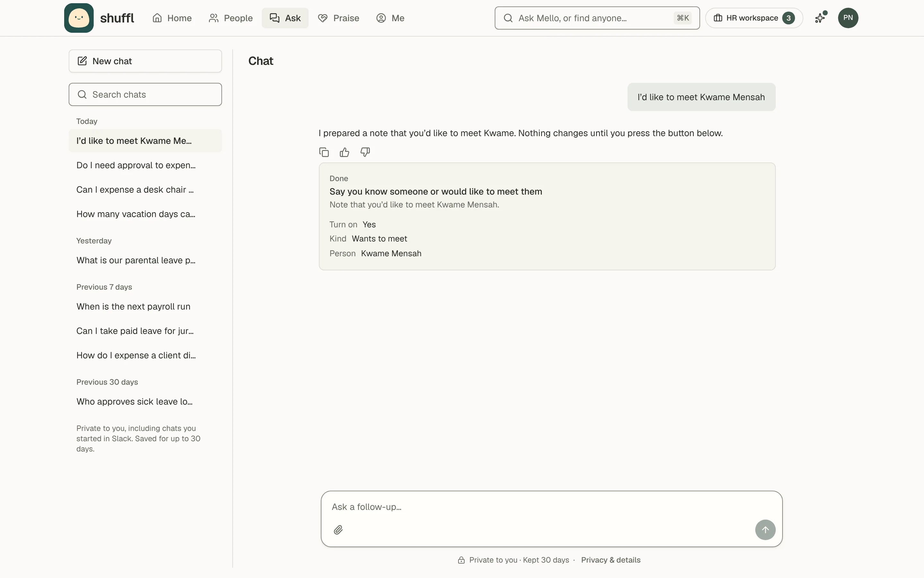This screenshot has height=578, width=924.
Task: Click the ⌘K shortcut badge in search
Action: click(x=683, y=18)
